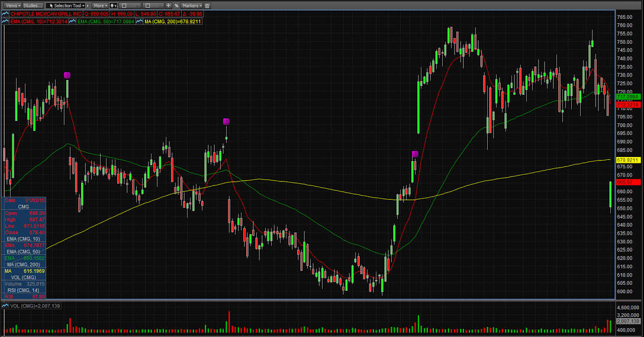The image size is (644, 337).
Task: Select the MA (CMG, 200)=678.9211 legend
Action: (173, 21)
